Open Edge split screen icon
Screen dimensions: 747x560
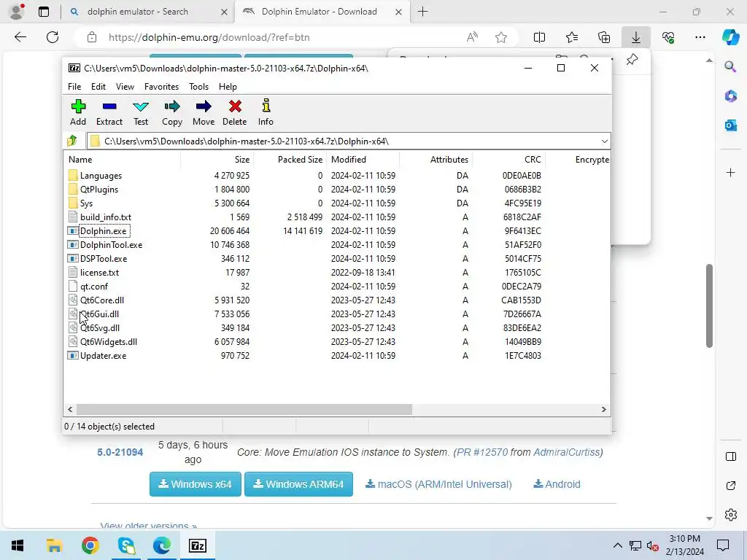(539, 37)
